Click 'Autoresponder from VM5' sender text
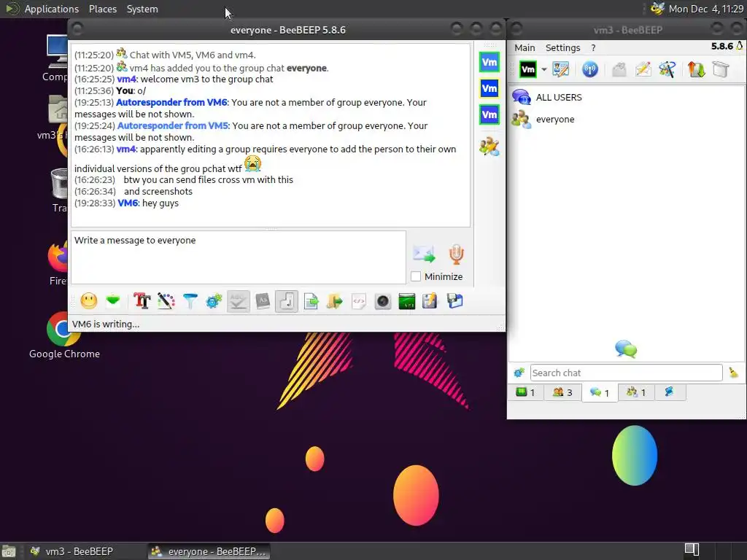Image resolution: width=747 pixels, height=560 pixels. [x=173, y=125]
